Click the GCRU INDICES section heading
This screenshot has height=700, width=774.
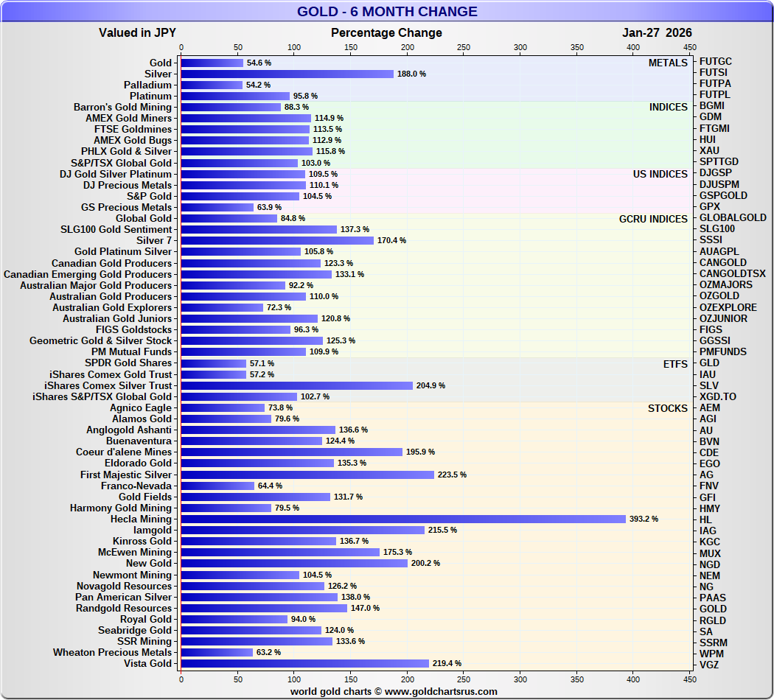pos(653,219)
